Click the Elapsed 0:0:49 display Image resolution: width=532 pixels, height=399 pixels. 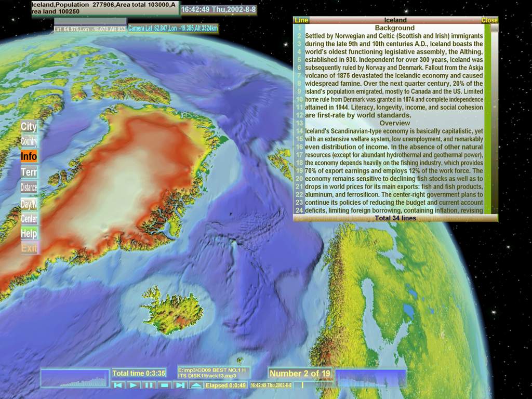(x=225, y=385)
